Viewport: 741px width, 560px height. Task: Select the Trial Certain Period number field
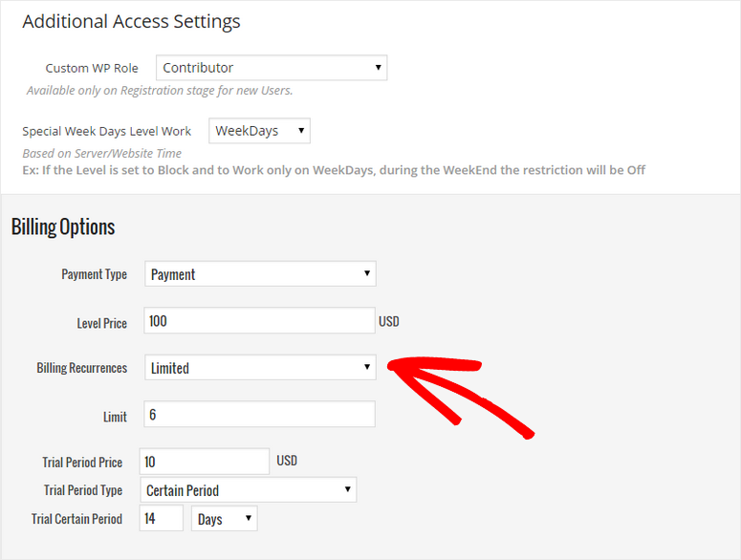click(161, 519)
